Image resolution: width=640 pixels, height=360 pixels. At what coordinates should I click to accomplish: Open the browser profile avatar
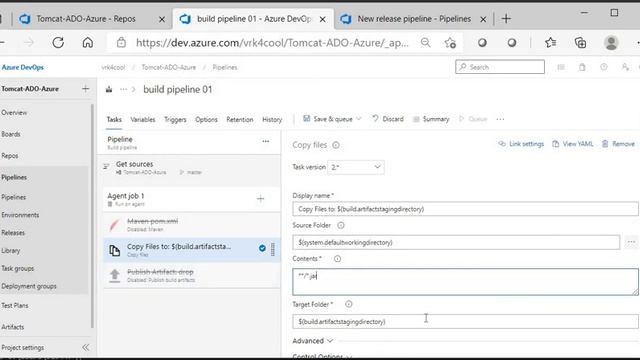611,42
